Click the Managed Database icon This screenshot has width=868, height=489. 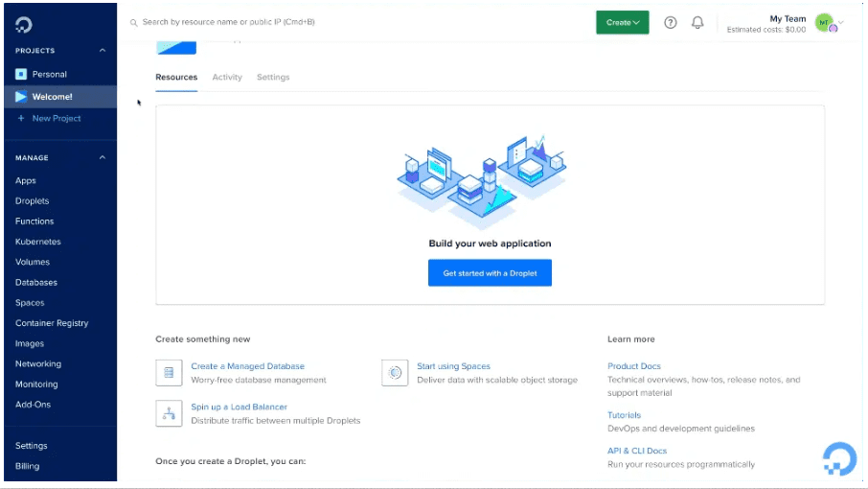click(169, 373)
